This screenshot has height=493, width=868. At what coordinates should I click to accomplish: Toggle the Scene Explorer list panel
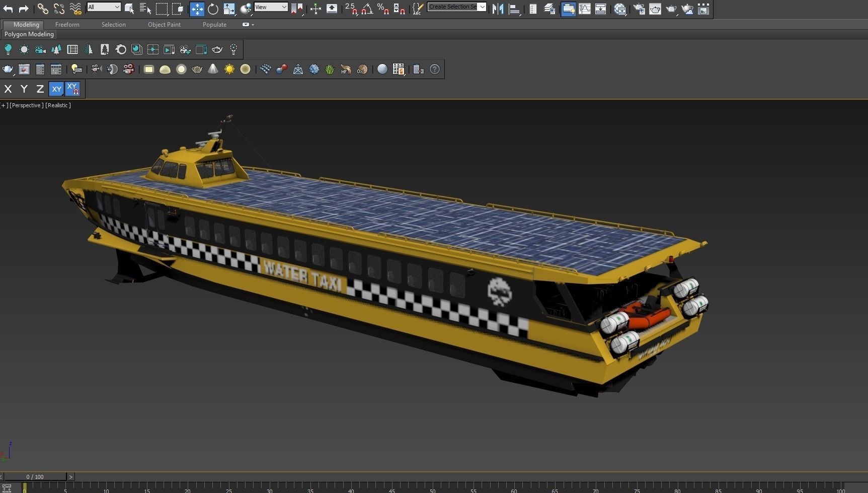pyautogui.click(x=533, y=9)
